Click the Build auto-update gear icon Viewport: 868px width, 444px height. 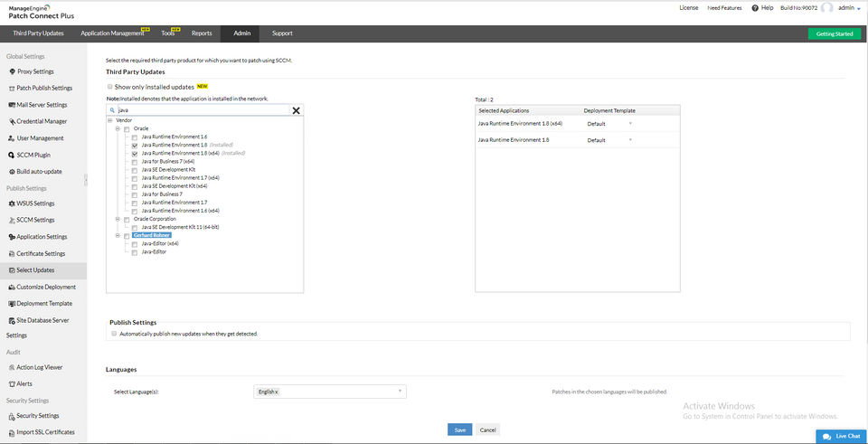point(12,171)
